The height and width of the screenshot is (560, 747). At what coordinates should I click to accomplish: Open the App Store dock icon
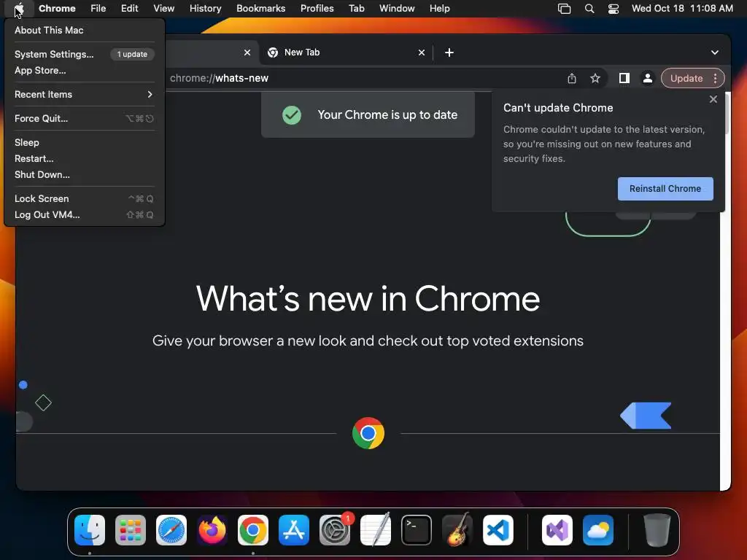[294, 530]
